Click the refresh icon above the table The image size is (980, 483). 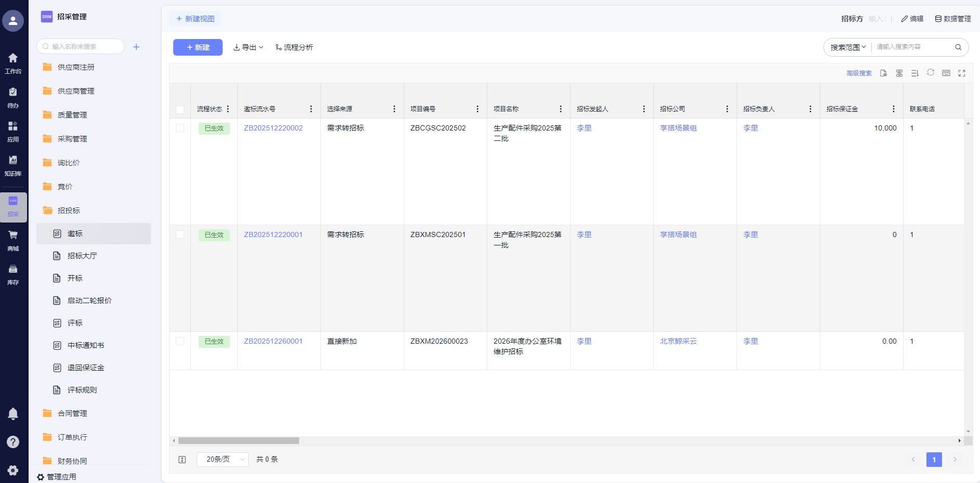click(x=930, y=73)
